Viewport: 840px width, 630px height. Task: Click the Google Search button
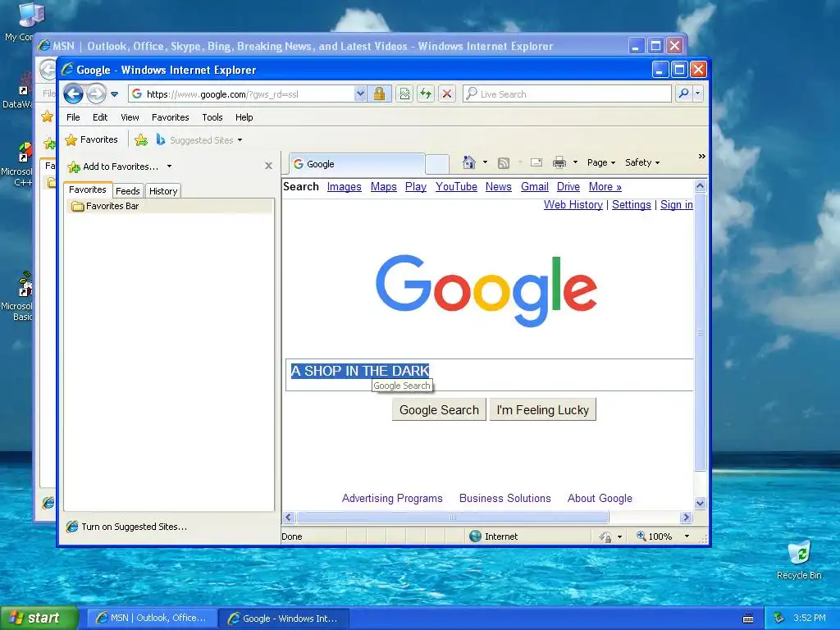click(440, 410)
